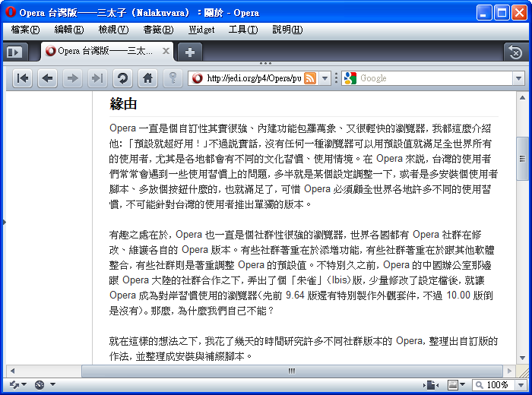Reload the current page
The image size is (532, 395).
tap(123, 78)
